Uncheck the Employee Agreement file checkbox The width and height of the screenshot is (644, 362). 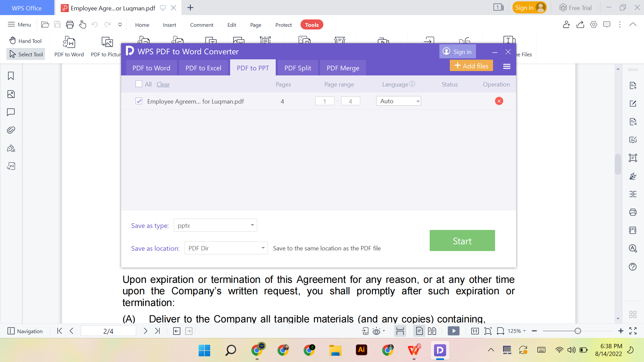[x=139, y=101]
